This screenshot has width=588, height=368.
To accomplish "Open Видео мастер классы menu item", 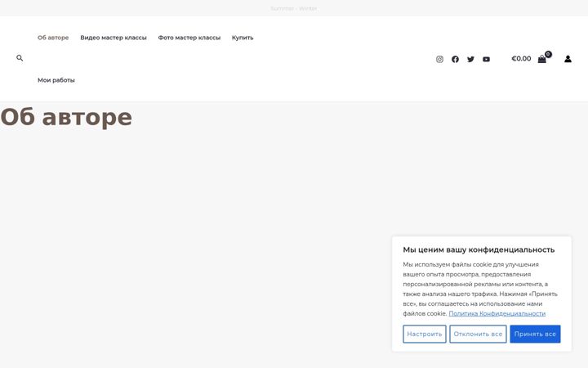I will tap(114, 38).
